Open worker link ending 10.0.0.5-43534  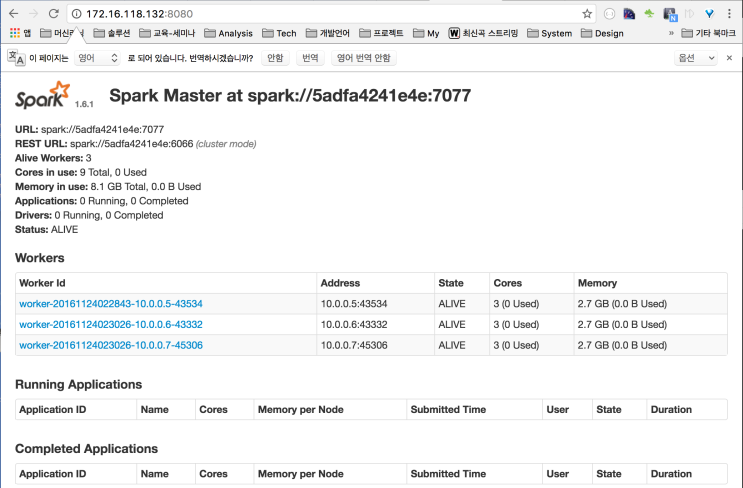tap(111, 304)
